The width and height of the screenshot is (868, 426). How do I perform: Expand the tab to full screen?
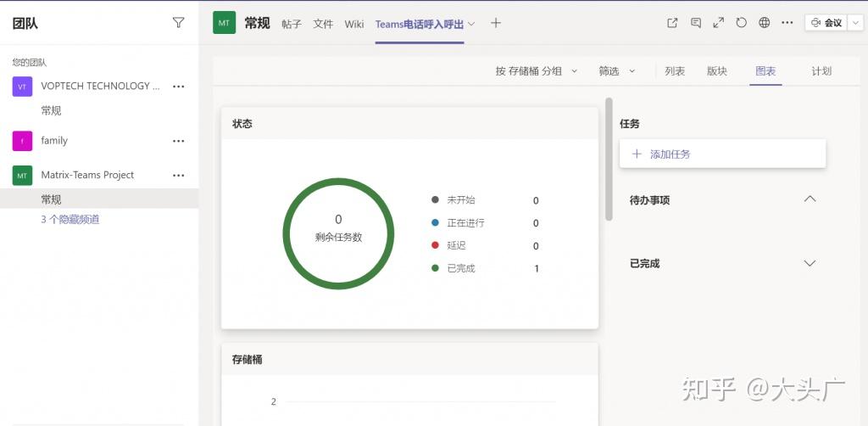click(x=719, y=23)
